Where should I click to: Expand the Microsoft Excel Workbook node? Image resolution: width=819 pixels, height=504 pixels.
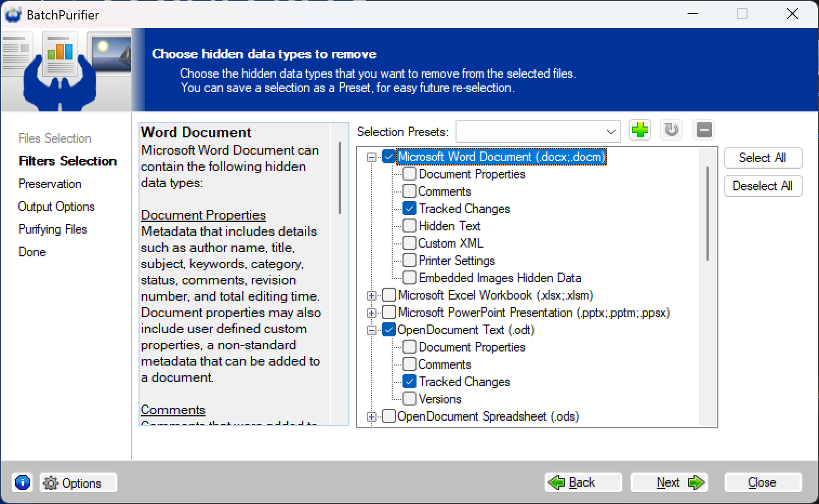[x=372, y=296]
